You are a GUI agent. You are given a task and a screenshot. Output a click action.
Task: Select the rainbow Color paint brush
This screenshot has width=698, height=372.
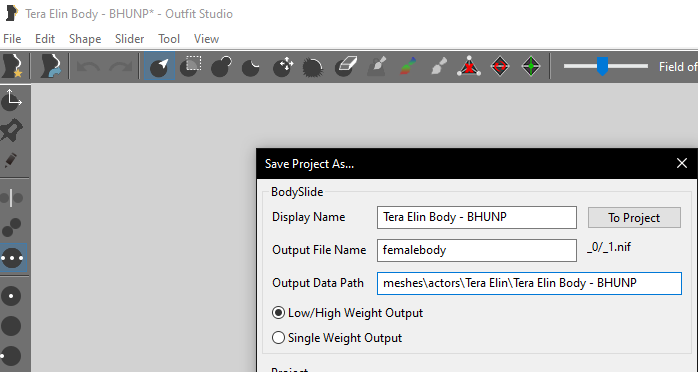[407, 66]
